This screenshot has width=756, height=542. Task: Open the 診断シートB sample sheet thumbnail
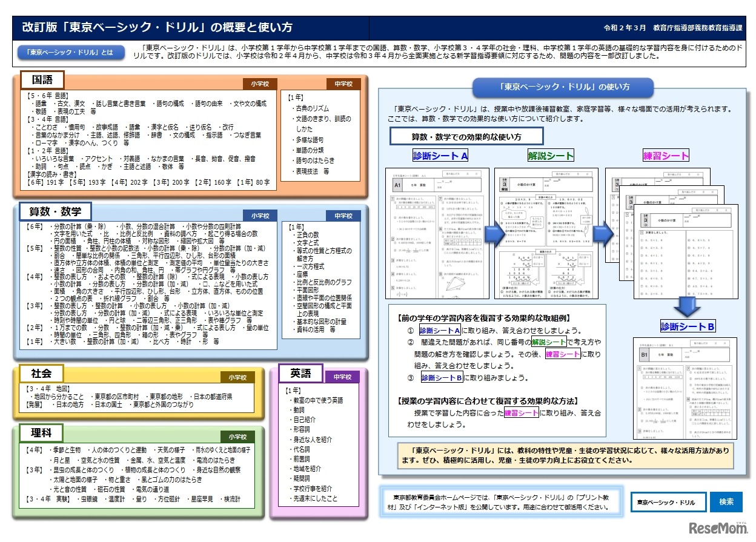click(x=685, y=388)
